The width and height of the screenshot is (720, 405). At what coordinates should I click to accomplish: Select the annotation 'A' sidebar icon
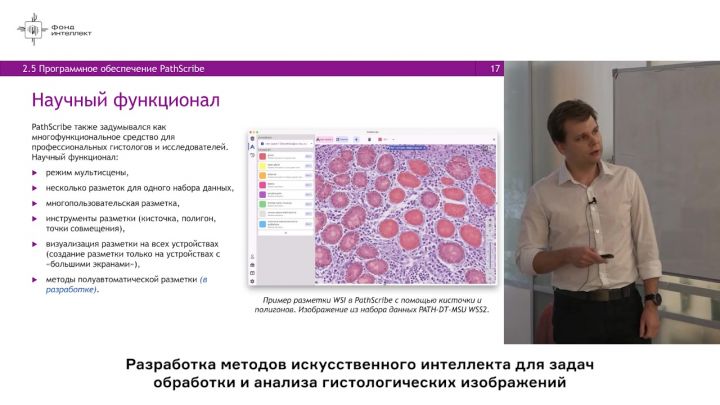pos(251,147)
